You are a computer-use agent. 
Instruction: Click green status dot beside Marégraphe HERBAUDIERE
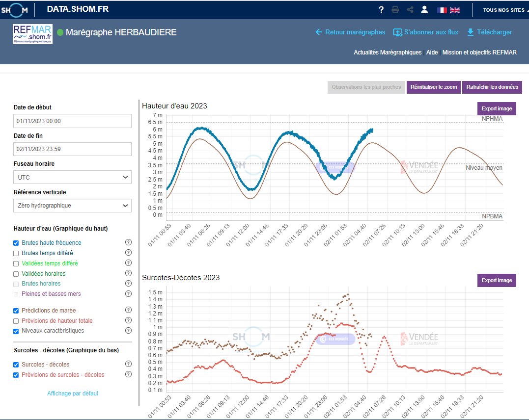point(60,32)
